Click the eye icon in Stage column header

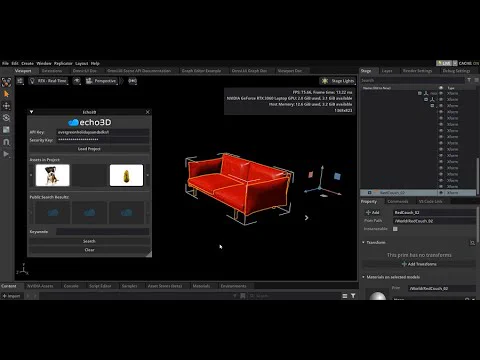click(x=441, y=88)
